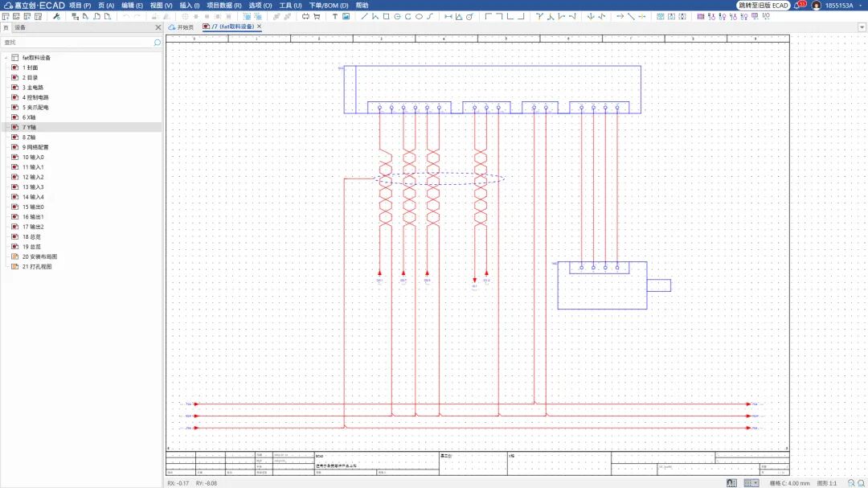
Task: Click the insert image icon in toolbar
Action: [346, 16]
